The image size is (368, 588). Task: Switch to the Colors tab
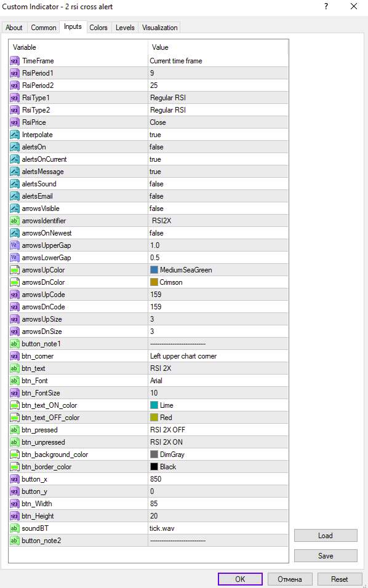[x=98, y=28]
